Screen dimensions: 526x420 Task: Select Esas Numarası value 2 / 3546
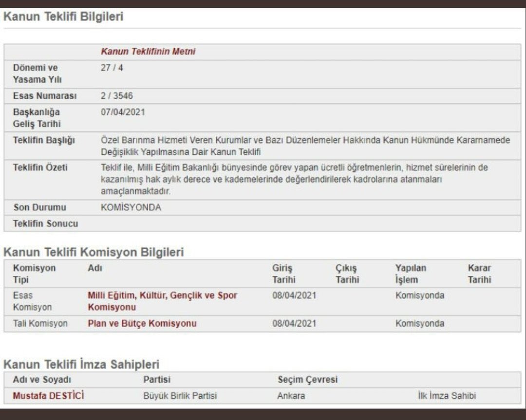[x=117, y=96]
